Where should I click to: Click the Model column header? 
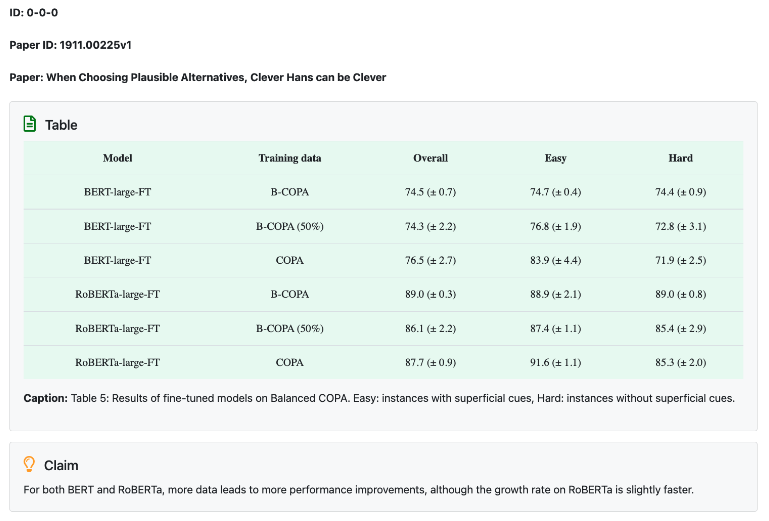117,158
